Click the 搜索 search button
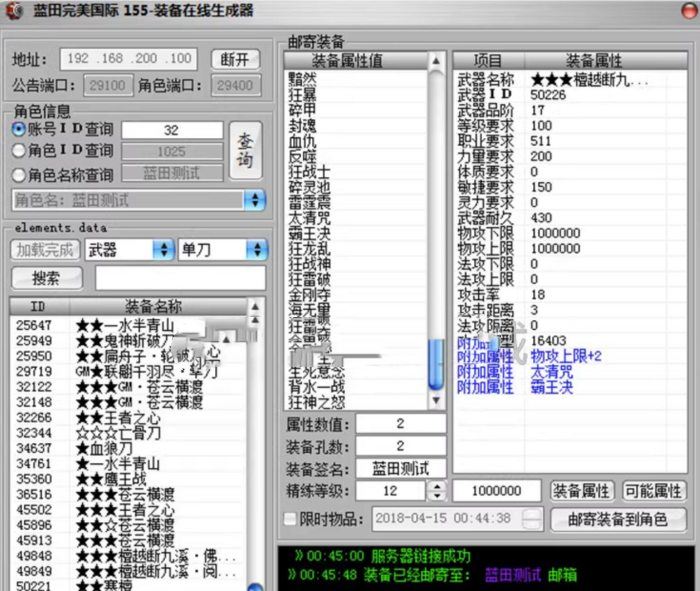This screenshot has height=591, width=700. click(46, 278)
